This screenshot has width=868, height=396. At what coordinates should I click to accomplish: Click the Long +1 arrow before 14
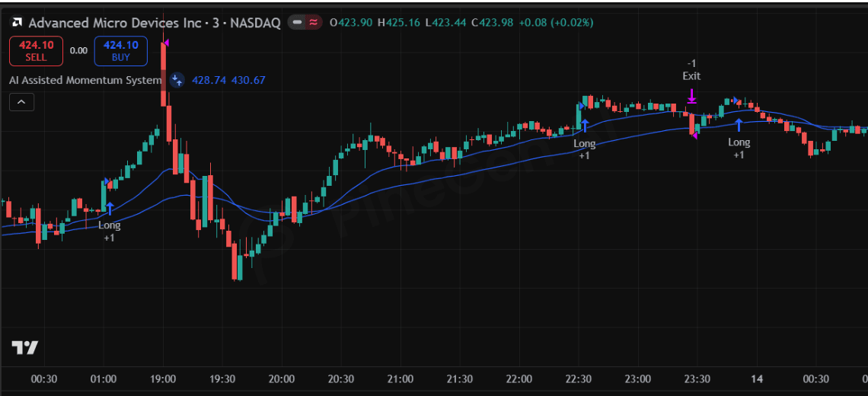pos(739,125)
